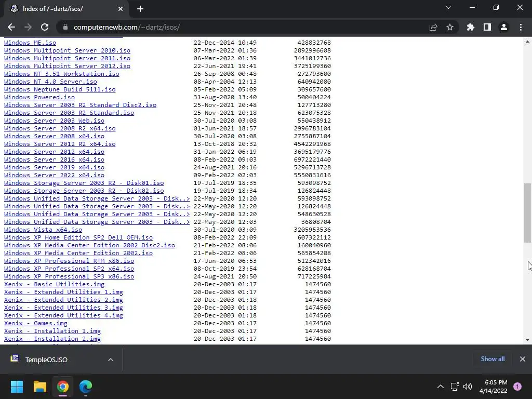Download Windows Server 2016 x64.iso

[54, 160]
